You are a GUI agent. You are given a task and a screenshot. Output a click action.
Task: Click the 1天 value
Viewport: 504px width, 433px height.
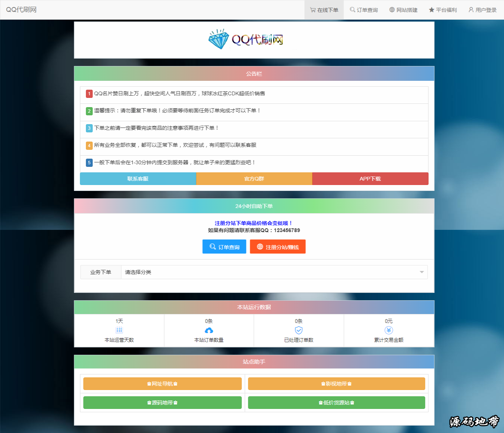(x=119, y=321)
